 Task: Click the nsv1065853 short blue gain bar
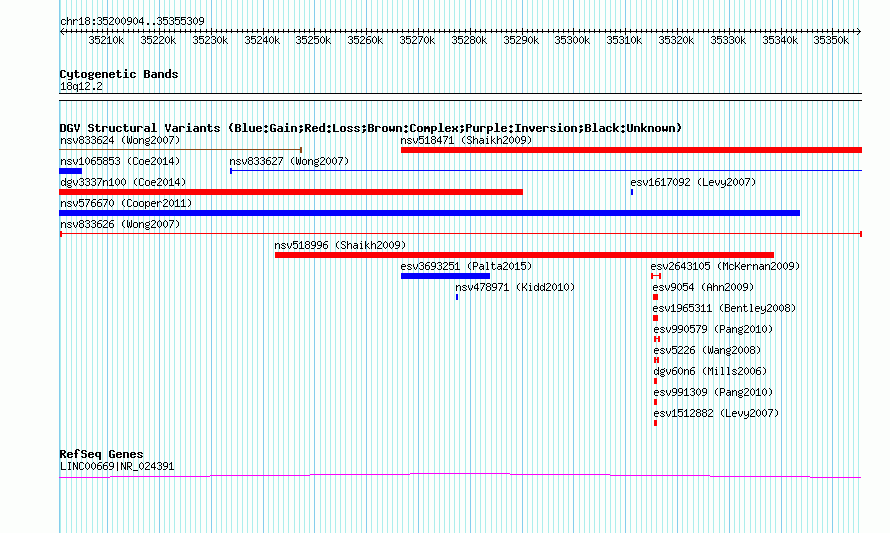70,171
